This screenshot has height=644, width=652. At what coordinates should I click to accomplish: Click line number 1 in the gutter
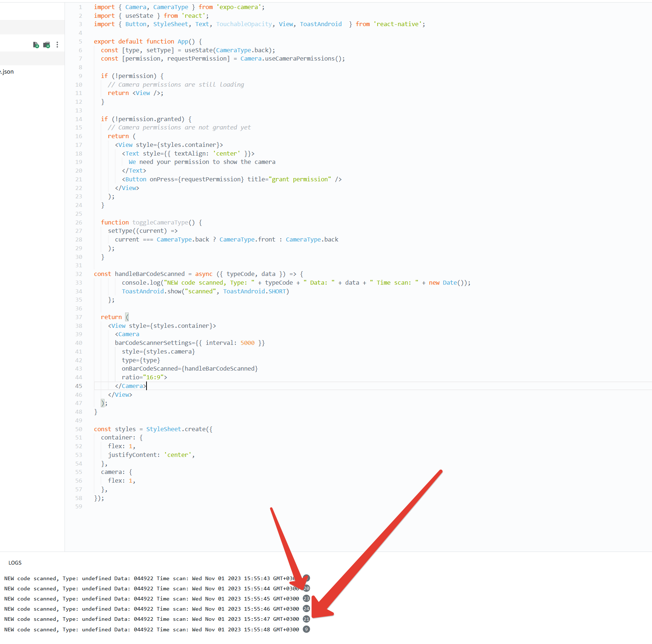80,7
